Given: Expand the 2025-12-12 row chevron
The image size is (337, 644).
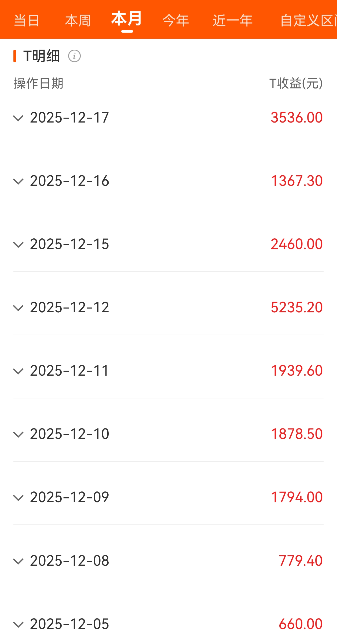Looking at the screenshot, I should coord(18,308).
